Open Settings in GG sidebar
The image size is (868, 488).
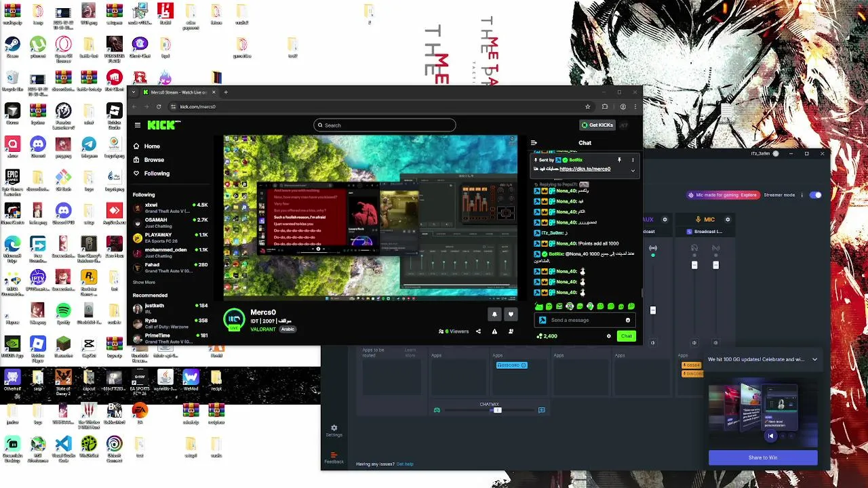click(334, 430)
